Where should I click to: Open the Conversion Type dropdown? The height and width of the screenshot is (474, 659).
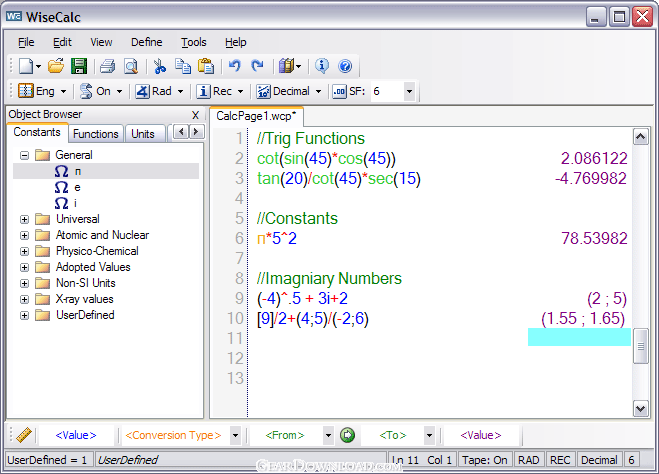235,435
